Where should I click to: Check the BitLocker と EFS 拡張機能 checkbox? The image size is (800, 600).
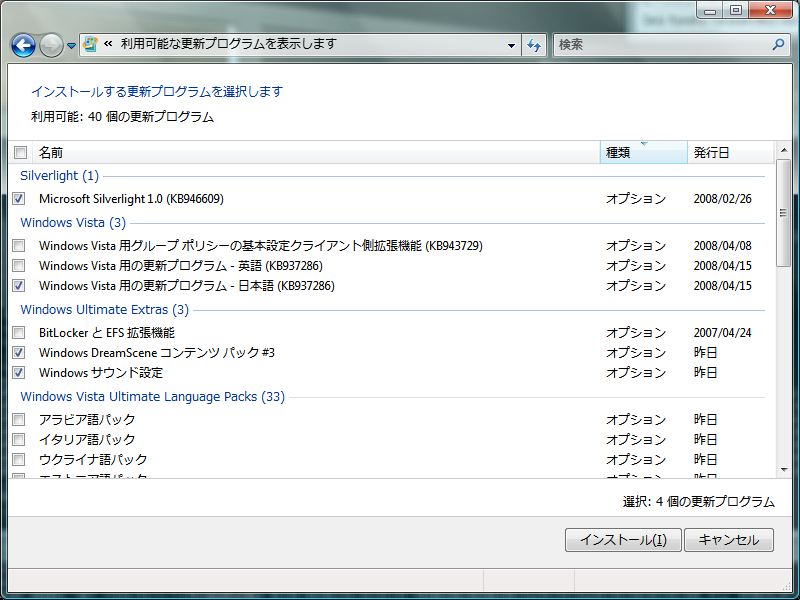pyautogui.click(x=19, y=333)
